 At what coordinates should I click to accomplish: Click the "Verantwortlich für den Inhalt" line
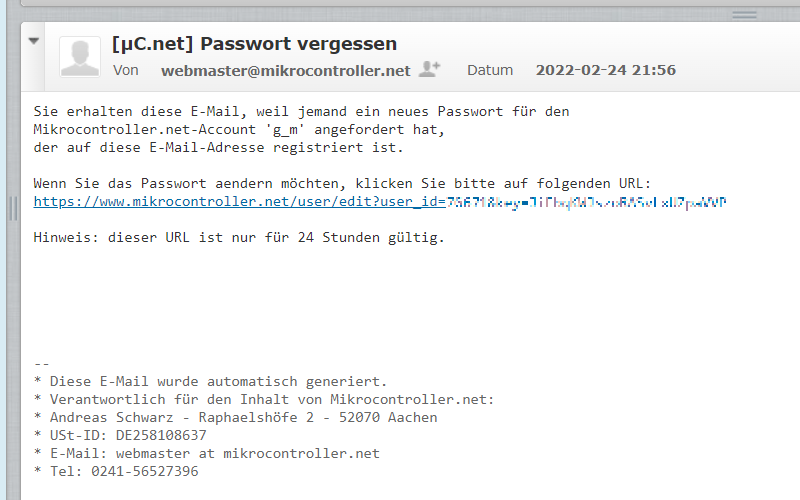pyautogui.click(x=264, y=399)
